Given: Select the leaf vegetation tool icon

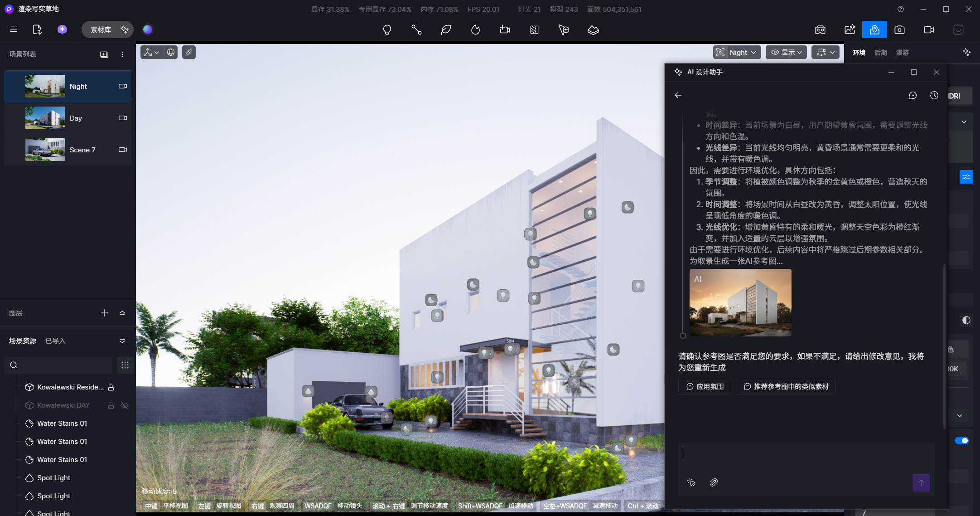Looking at the screenshot, I should click(x=446, y=30).
